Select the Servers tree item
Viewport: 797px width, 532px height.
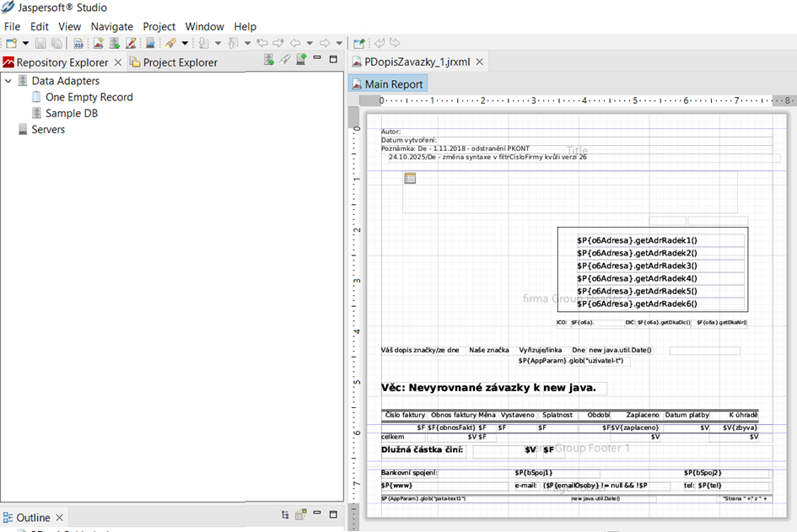[48, 129]
